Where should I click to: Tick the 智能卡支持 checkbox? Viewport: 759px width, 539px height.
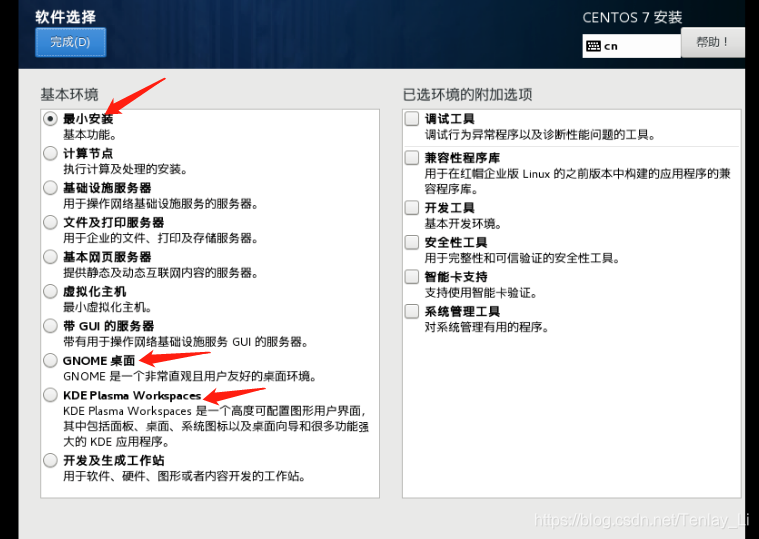(x=412, y=277)
